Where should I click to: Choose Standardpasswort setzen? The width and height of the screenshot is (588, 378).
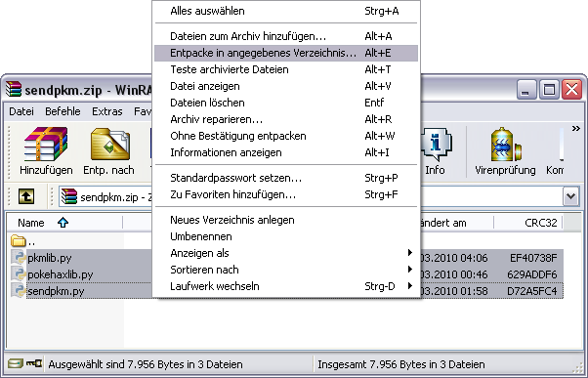[286, 178]
